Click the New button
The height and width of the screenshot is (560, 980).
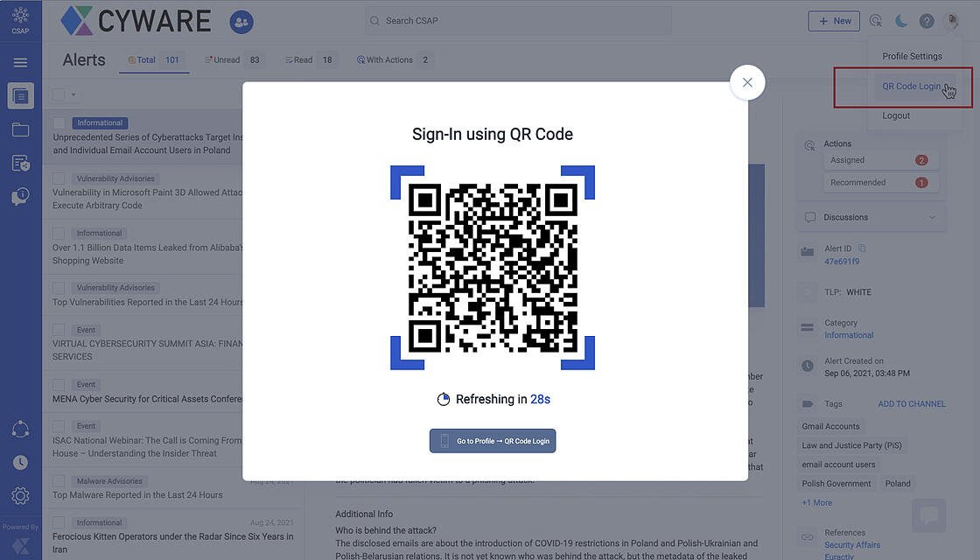pyautogui.click(x=834, y=21)
